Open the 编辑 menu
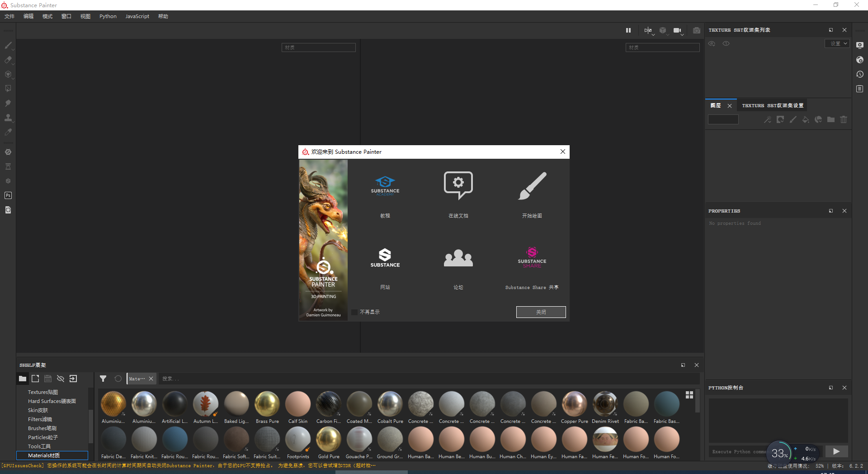868x474 pixels. pyautogui.click(x=28, y=16)
